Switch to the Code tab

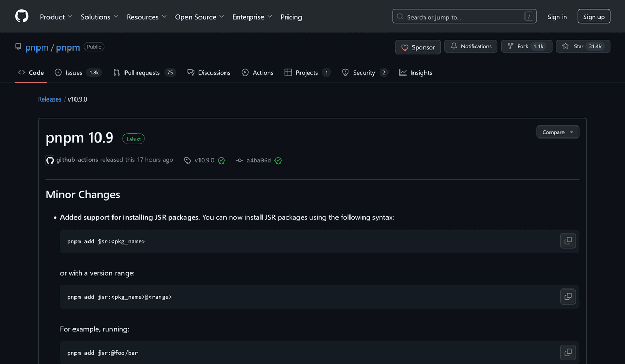pos(31,73)
